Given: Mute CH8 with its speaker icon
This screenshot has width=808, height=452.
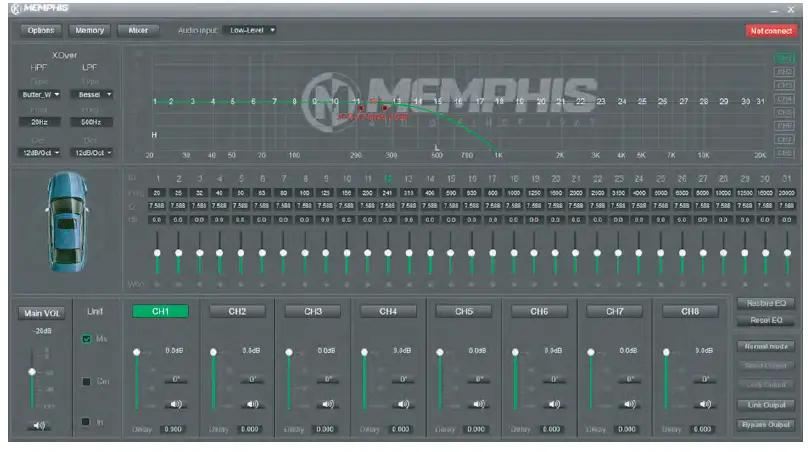Looking at the screenshot, I should click(x=705, y=404).
